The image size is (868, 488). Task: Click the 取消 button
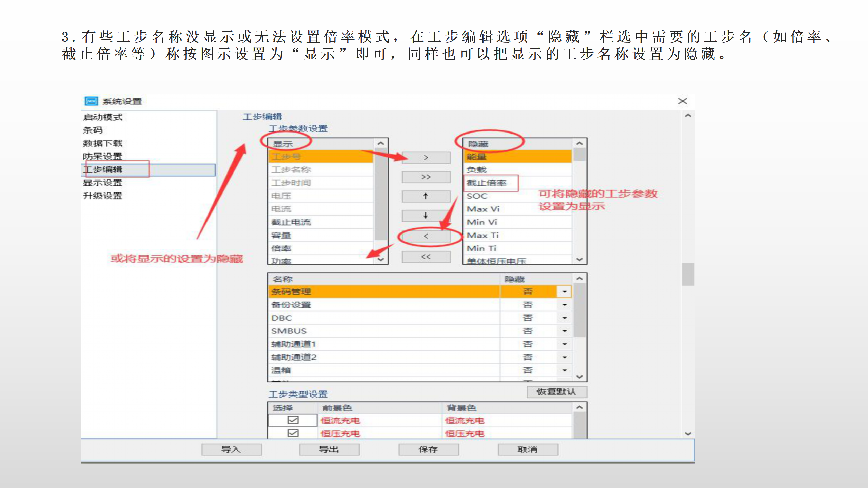point(528,449)
